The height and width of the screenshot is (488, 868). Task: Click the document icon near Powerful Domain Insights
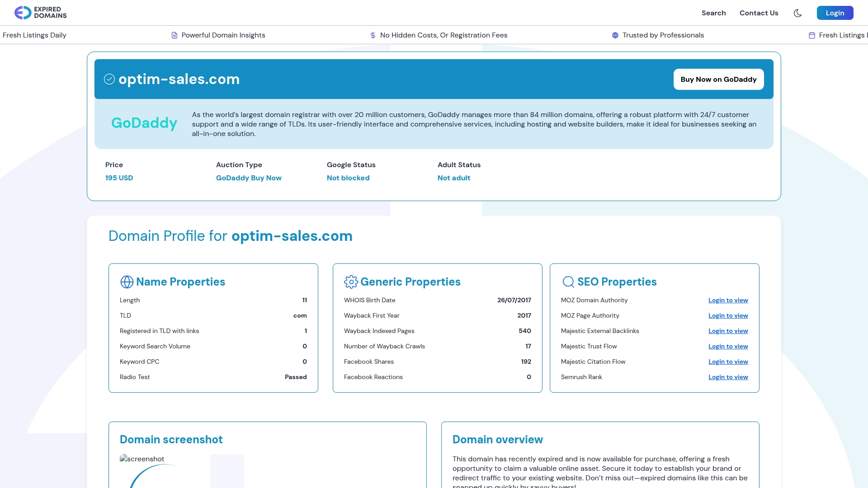[174, 35]
